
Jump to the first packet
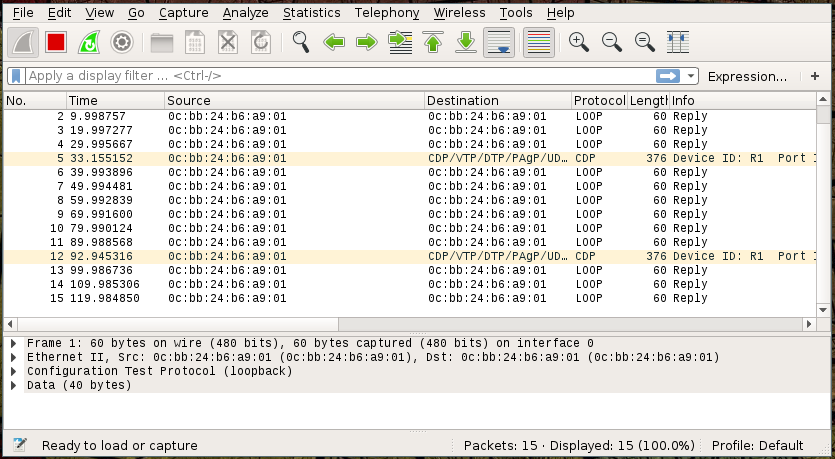433,42
